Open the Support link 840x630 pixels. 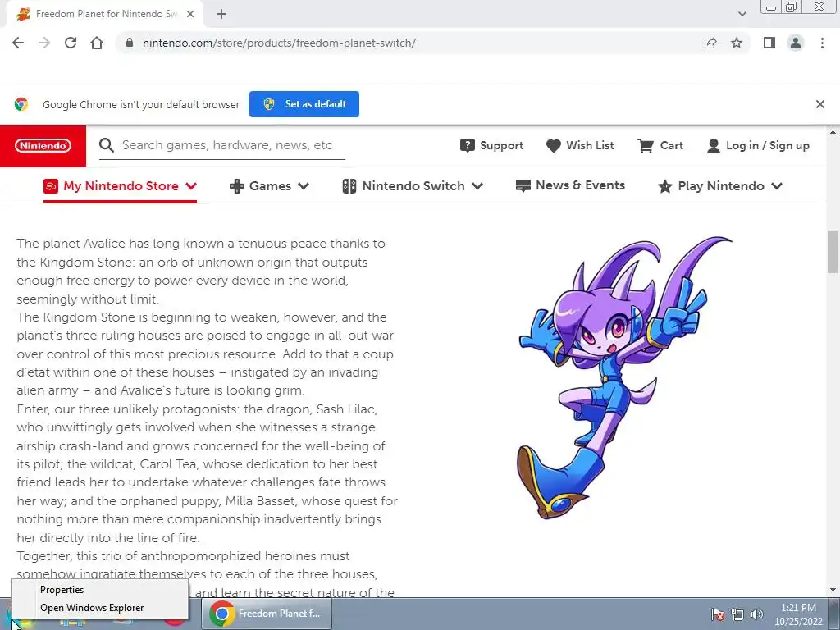[491, 145]
